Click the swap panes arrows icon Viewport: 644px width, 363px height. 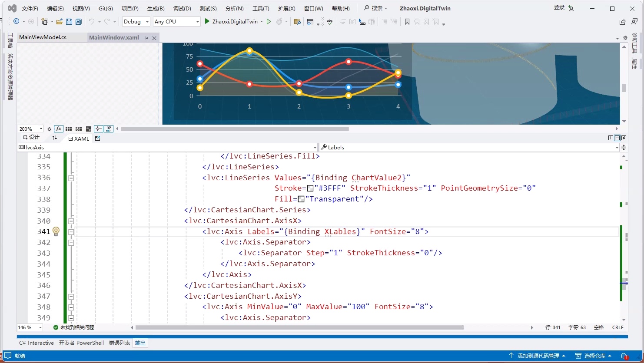tap(54, 138)
